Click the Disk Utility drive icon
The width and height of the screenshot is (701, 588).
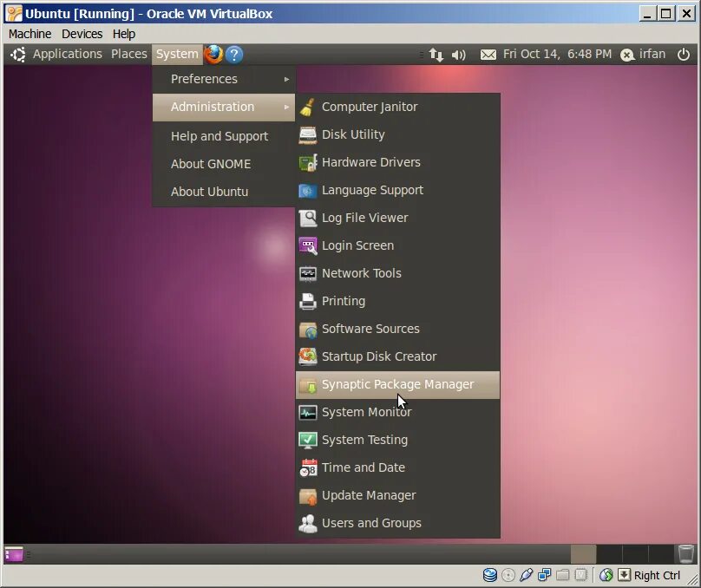point(308,135)
